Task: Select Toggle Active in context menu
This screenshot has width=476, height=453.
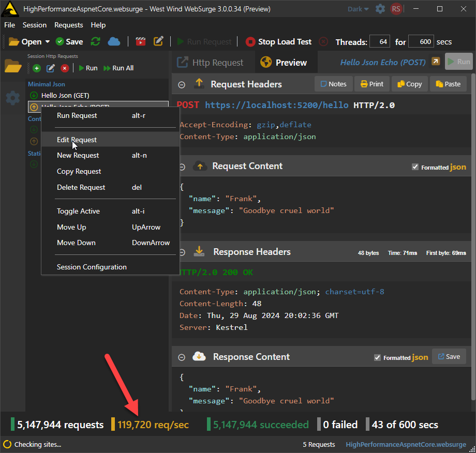Action: (x=110, y=211)
